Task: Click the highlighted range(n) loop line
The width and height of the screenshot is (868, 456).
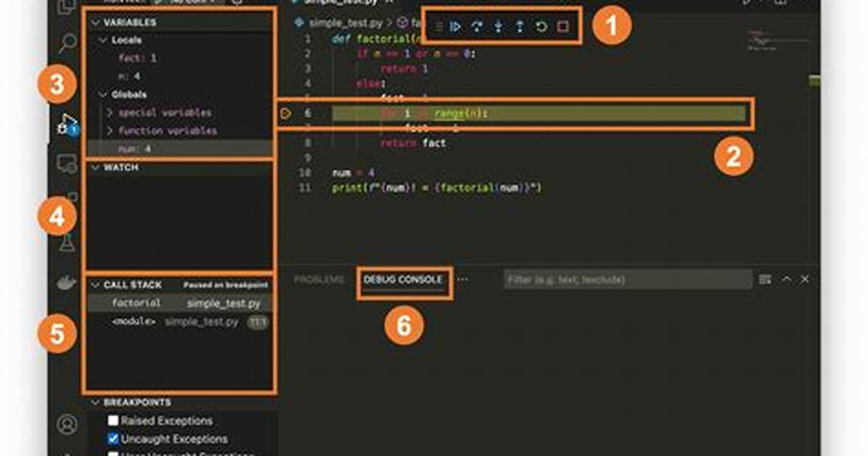Action: click(x=539, y=113)
